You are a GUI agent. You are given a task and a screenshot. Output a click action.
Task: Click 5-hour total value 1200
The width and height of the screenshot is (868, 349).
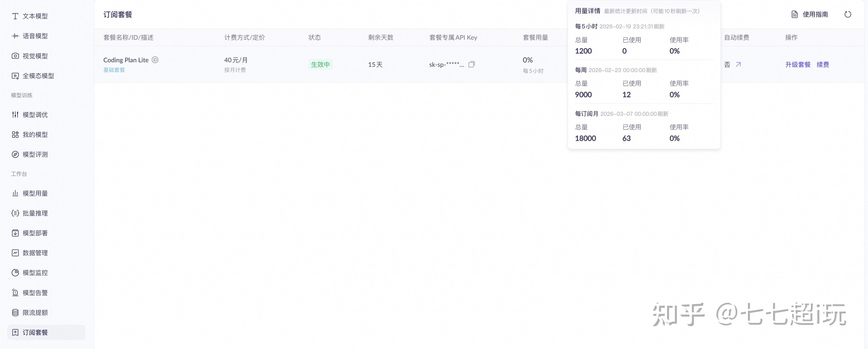click(583, 51)
